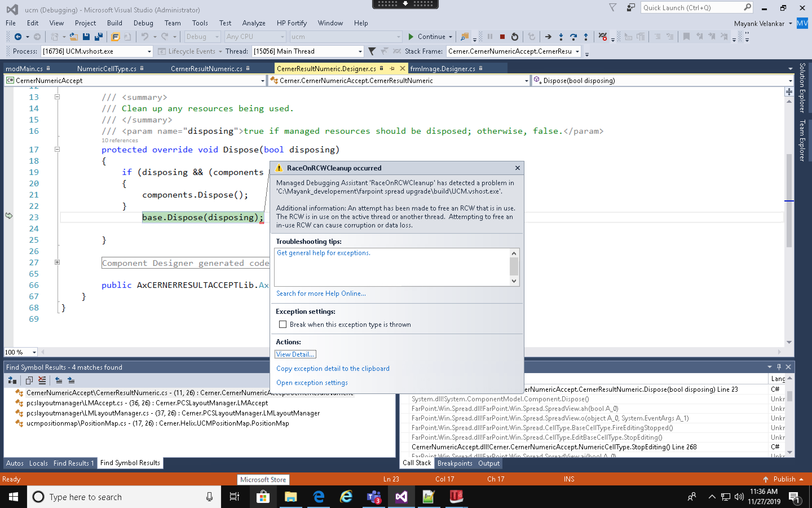812x508 pixels.
Task: Click 'Get general help for exceptions.' link
Action: [323, 253]
